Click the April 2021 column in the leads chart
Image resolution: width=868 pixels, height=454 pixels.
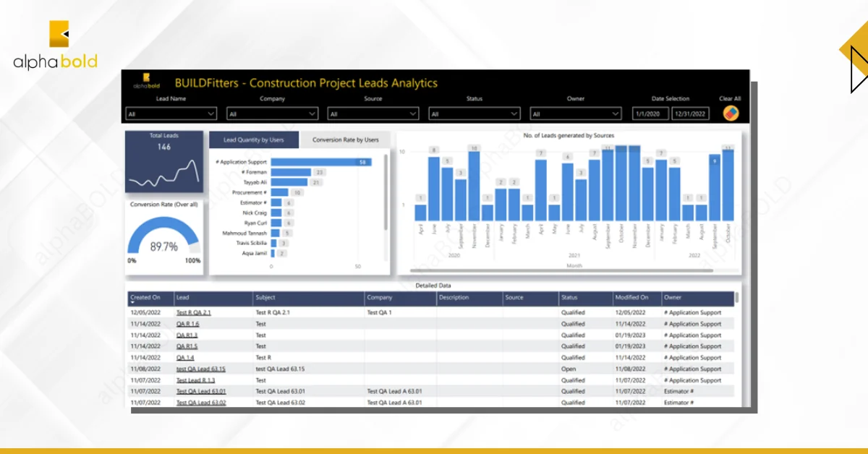541,189
